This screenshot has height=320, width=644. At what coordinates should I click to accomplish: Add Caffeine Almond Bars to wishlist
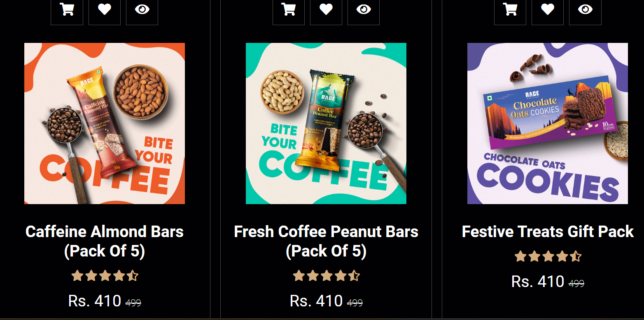click(105, 10)
